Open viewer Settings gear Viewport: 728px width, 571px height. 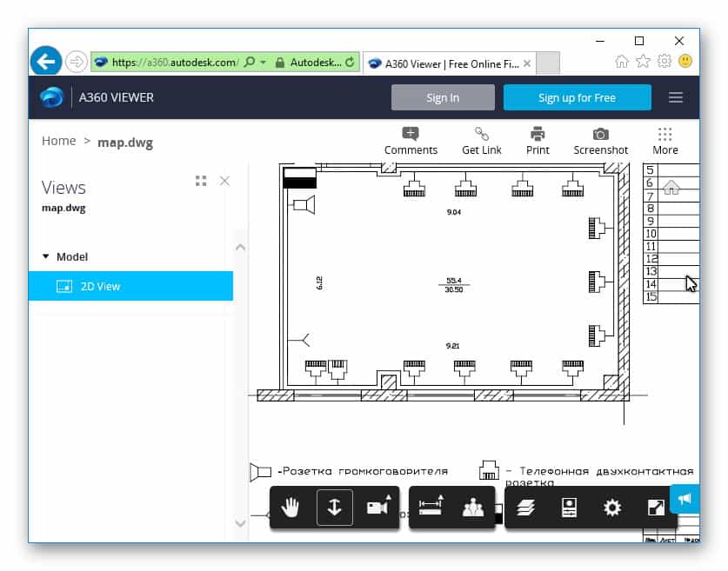coord(612,508)
